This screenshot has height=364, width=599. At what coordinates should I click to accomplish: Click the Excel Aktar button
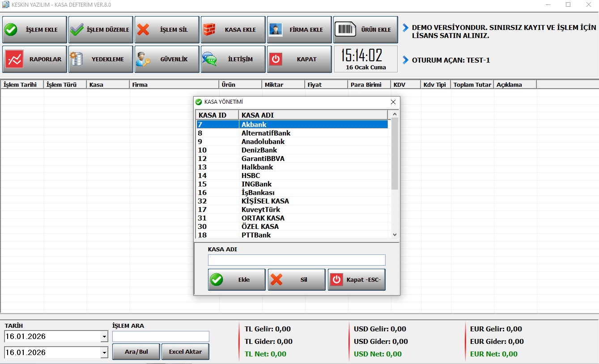[185, 352]
